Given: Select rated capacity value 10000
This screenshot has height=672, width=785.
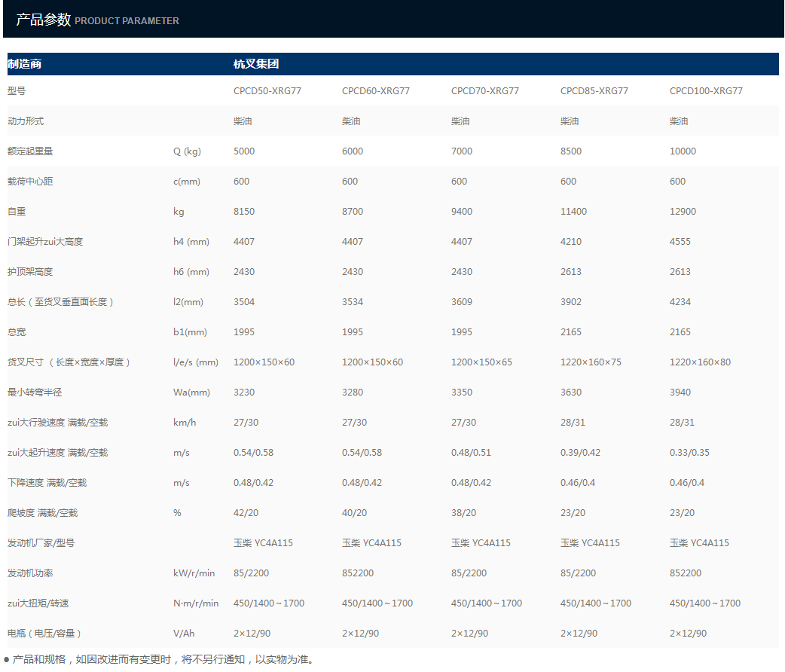Looking at the screenshot, I should pyautogui.click(x=683, y=151).
